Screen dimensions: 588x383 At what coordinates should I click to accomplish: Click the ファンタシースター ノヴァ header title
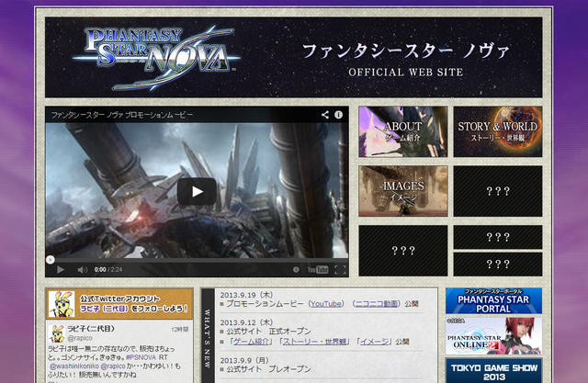pos(406,51)
